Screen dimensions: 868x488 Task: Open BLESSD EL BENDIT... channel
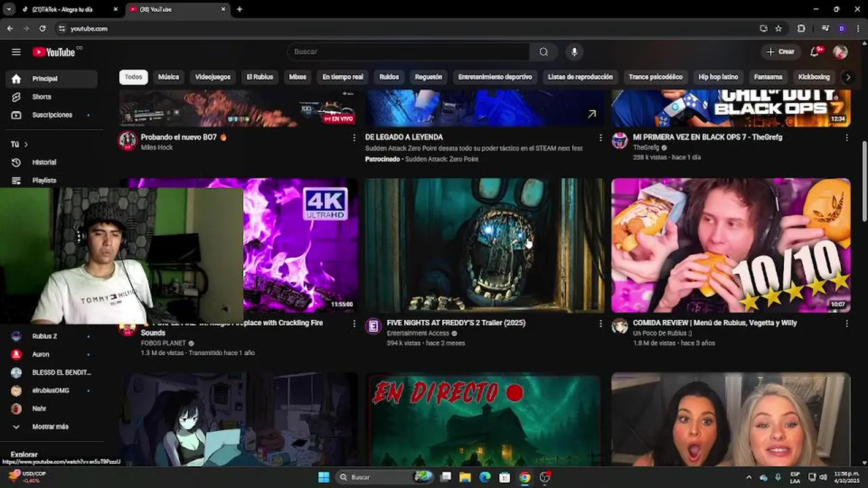tap(52, 373)
